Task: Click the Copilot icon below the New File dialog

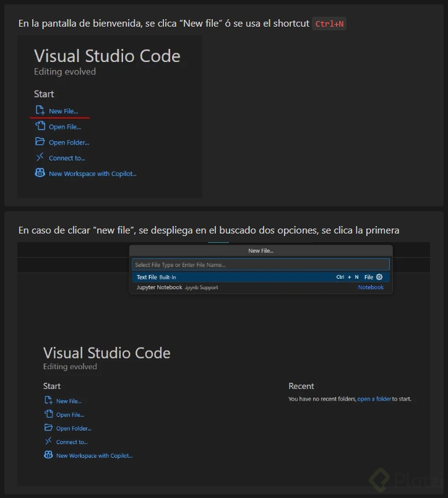Action: point(48,455)
